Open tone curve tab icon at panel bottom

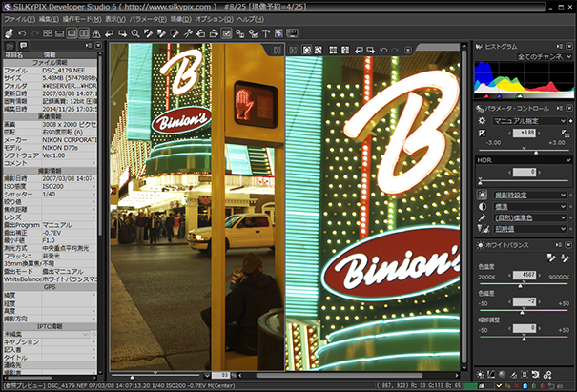coord(491,375)
